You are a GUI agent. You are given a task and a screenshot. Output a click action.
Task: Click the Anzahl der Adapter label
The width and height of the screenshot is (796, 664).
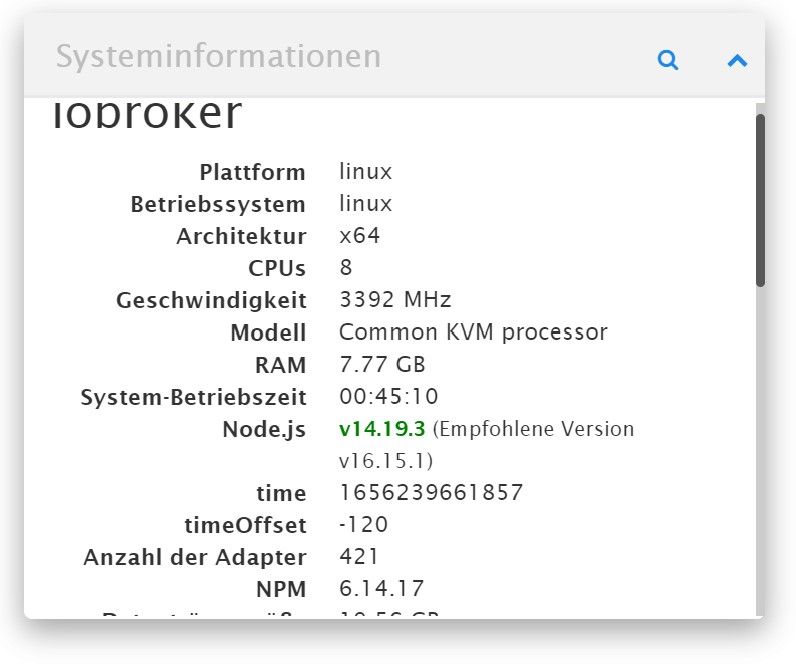[195, 557]
